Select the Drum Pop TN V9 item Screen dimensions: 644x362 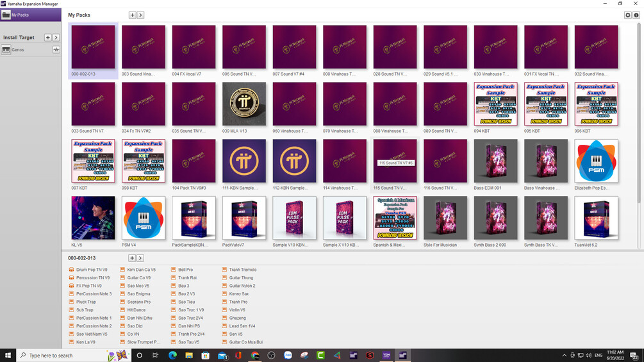88,270
